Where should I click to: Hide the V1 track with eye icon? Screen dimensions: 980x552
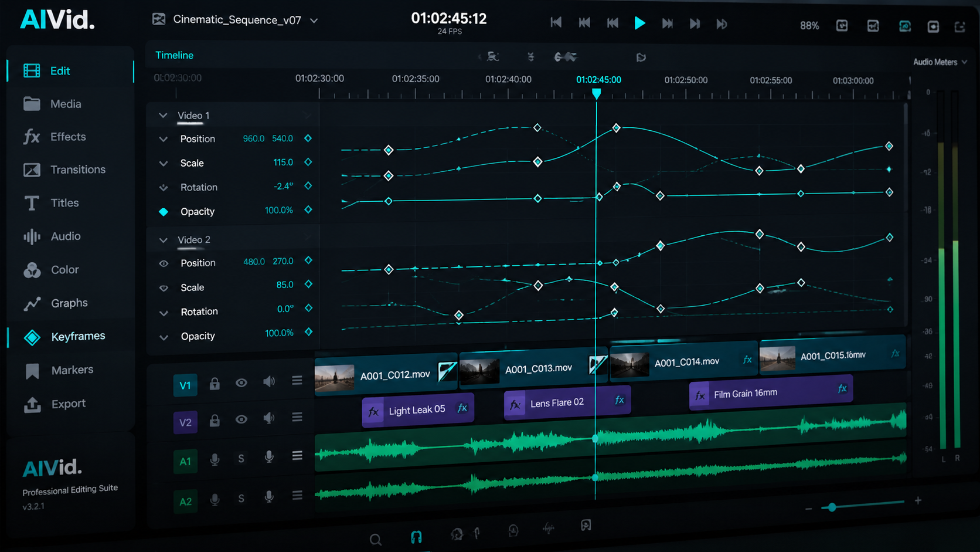click(x=241, y=382)
